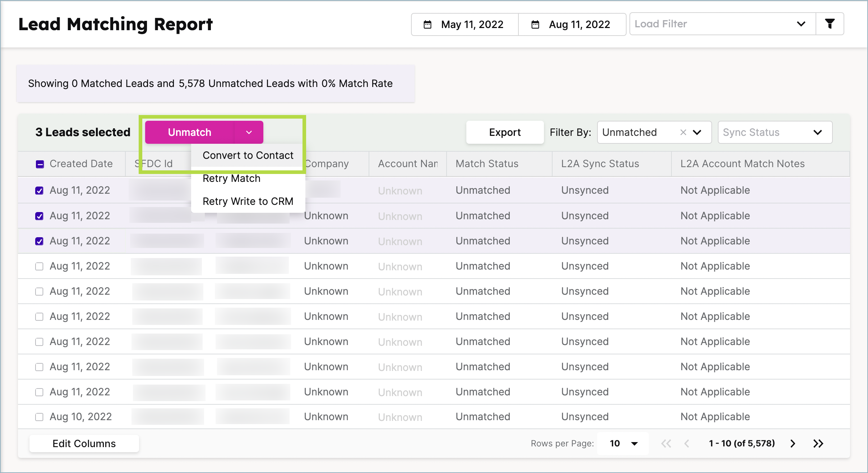This screenshot has height=473, width=868.
Task: Open Edit Columns
Action: click(x=84, y=444)
